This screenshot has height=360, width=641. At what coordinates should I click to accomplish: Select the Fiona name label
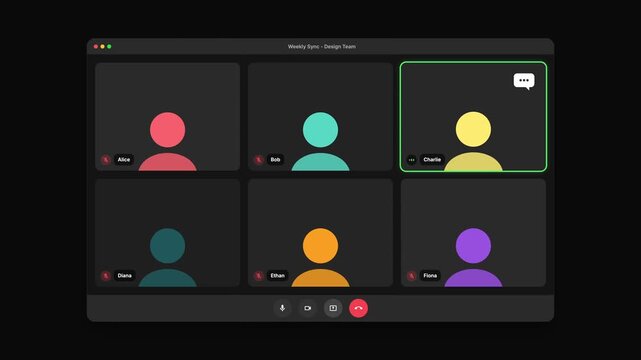[x=430, y=276]
